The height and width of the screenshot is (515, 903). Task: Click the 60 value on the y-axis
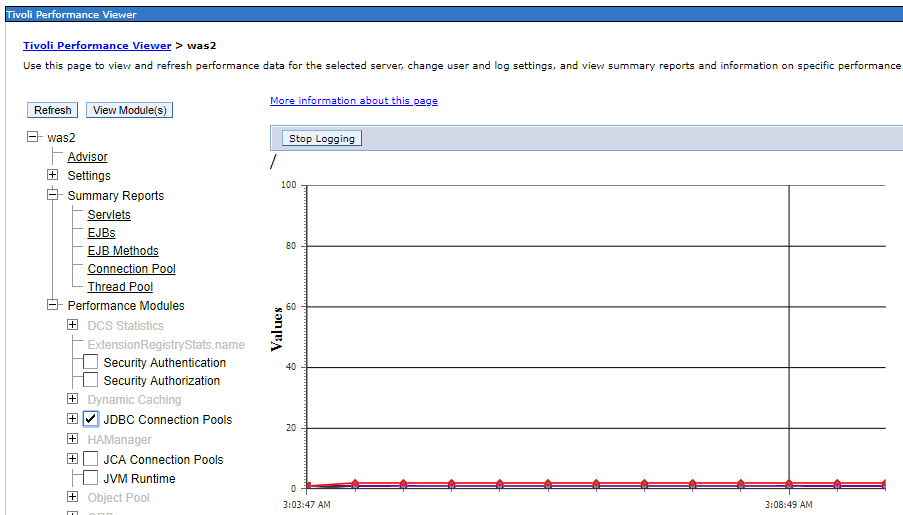tap(291, 306)
